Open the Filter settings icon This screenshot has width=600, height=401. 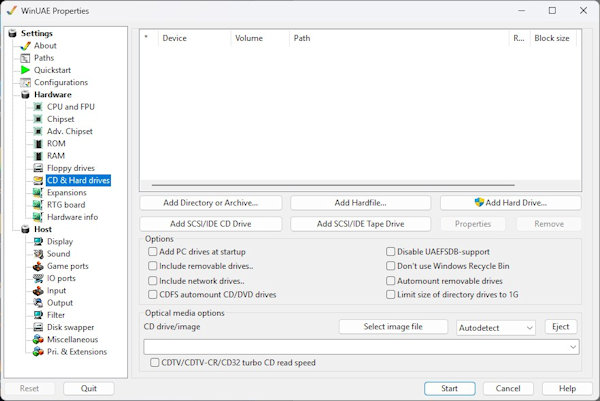click(x=38, y=315)
